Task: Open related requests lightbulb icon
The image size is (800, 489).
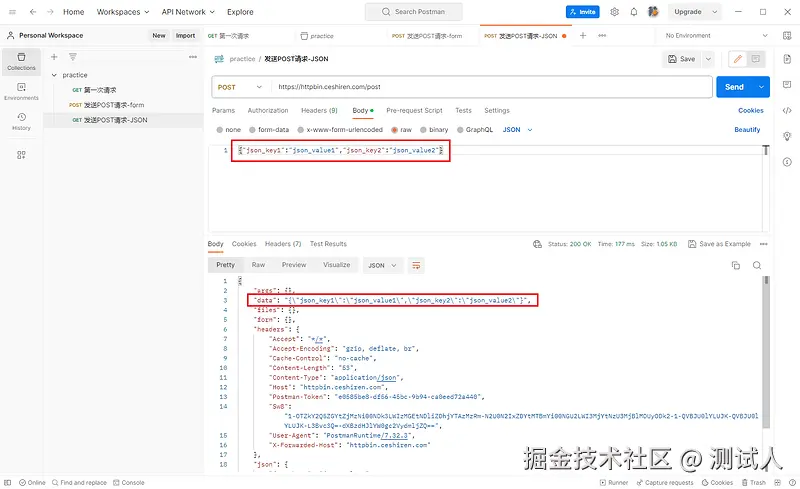Action: pyautogui.click(x=787, y=136)
